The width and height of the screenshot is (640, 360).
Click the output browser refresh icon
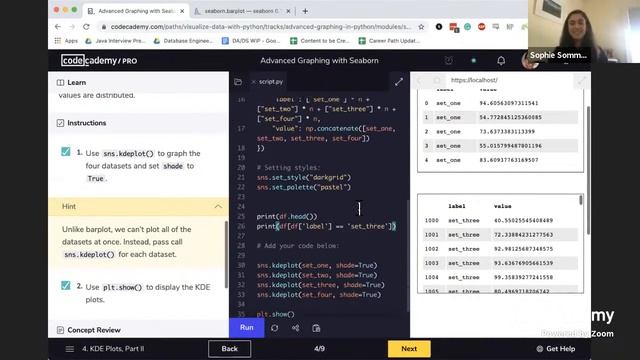[437, 80]
